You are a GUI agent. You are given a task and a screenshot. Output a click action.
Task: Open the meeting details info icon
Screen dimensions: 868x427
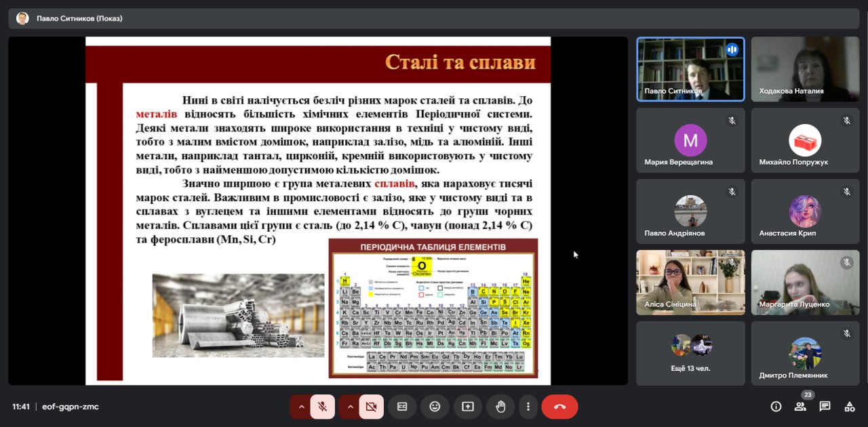[x=776, y=407]
